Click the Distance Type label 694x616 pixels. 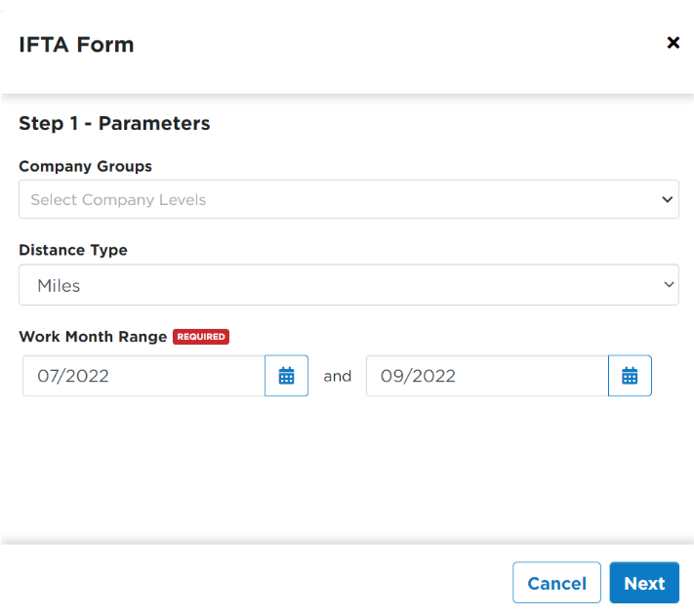[x=73, y=250]
